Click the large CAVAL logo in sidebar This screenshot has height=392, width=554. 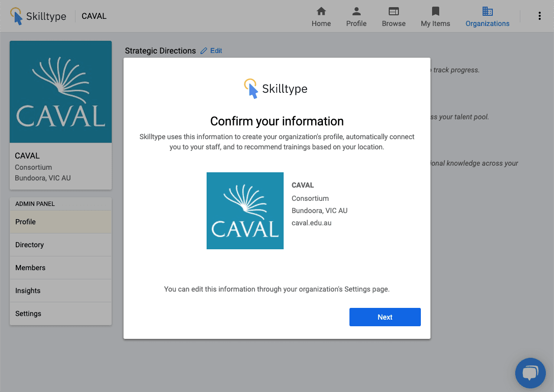click(x=61, y=92)
